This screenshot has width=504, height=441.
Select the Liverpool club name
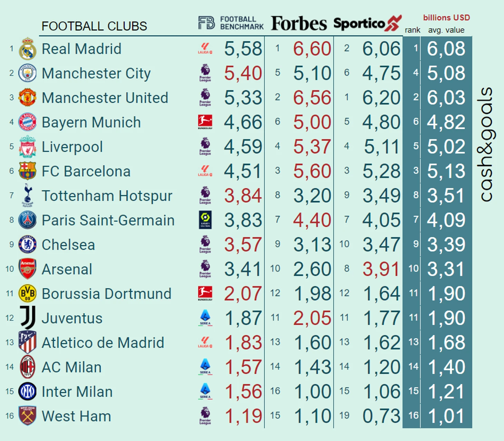[72, 147]
